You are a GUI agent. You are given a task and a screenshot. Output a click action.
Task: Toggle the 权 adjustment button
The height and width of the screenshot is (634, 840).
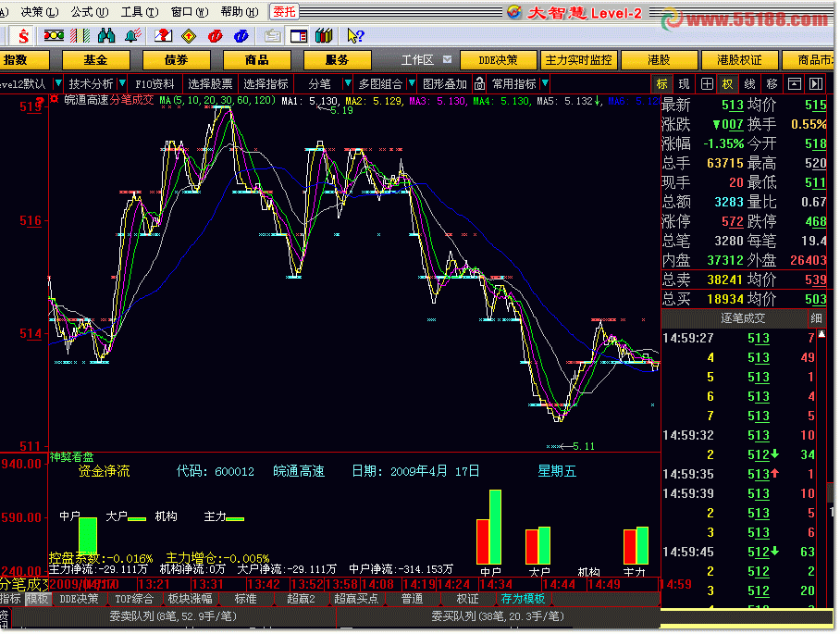727,84
